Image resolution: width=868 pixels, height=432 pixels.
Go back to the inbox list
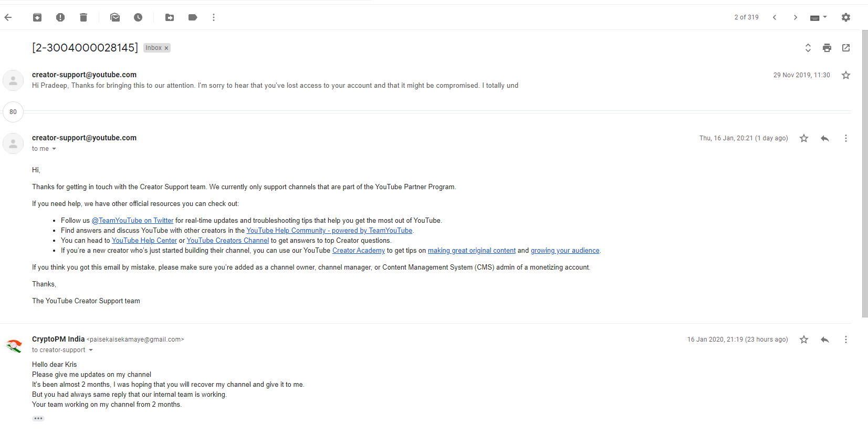click(x=8, y=17)
